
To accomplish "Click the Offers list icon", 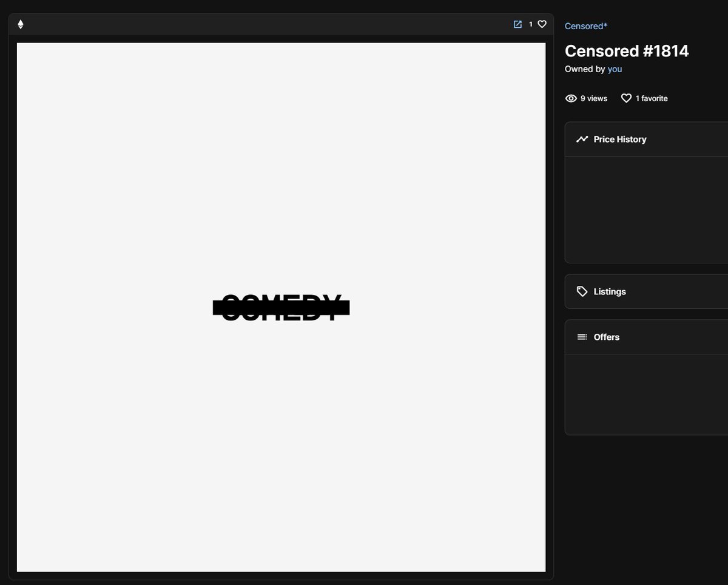I will pos(582,337).
